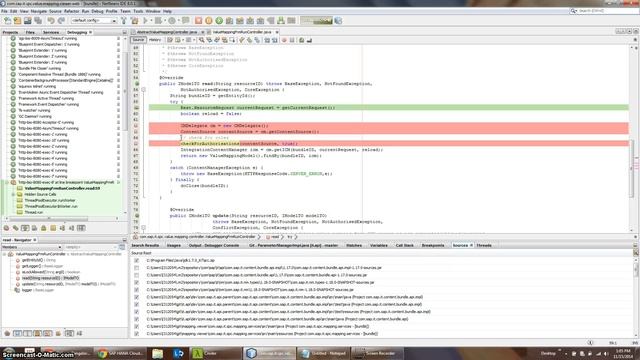Click the try breadcrumb below editor
640x360 pixels.
click(289, 237)
